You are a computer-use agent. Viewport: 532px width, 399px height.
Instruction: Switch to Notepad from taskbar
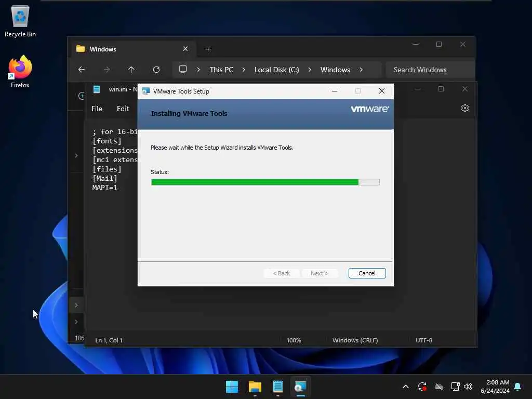[277, 387]
